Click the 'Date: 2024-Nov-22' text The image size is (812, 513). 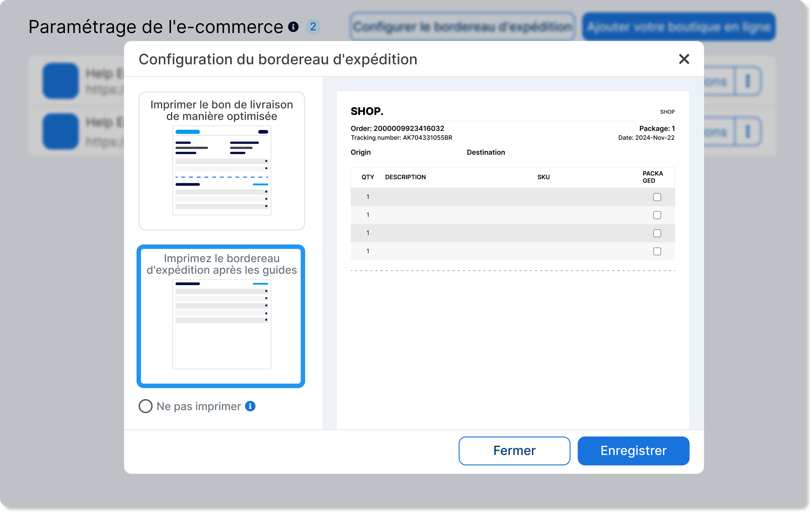646,137
